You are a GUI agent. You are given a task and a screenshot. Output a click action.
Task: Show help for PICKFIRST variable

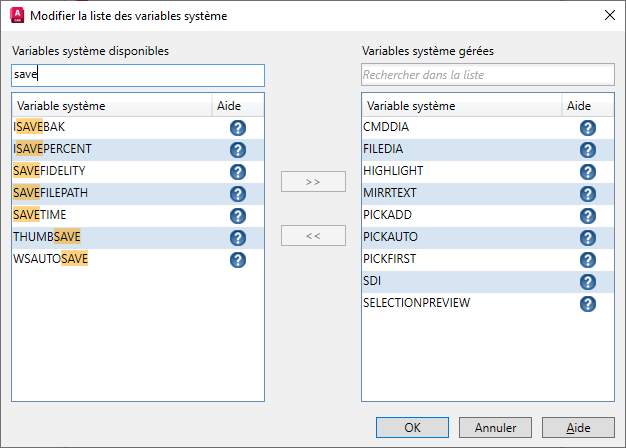(x=588, y=259)
